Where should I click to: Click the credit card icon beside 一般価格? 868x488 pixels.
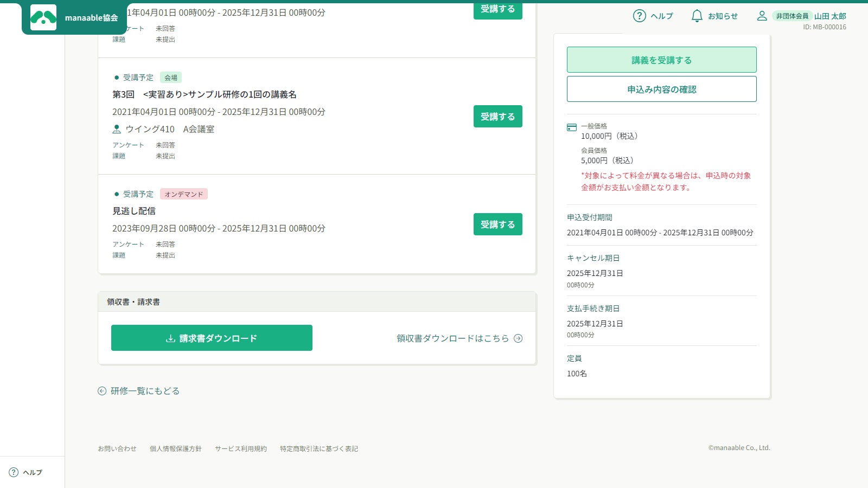click(572, 127)
